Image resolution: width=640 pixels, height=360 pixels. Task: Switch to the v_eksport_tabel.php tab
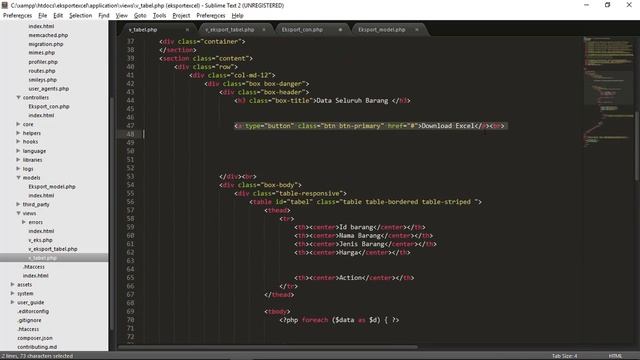pyautogui.click(x=229, y=30)
